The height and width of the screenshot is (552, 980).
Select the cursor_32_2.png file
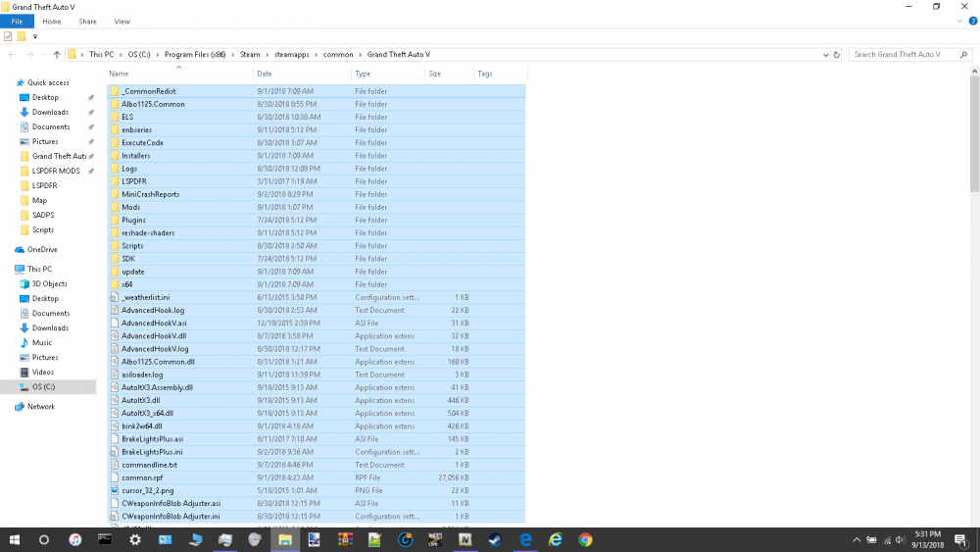coord(317,491)
